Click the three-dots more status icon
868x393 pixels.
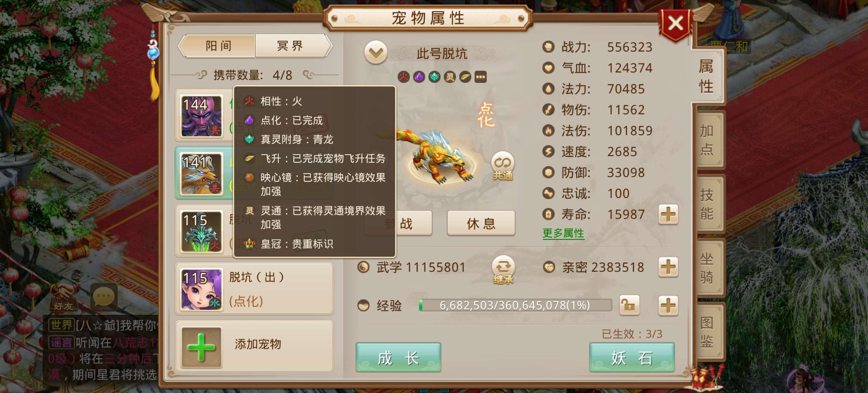point(480,77)
